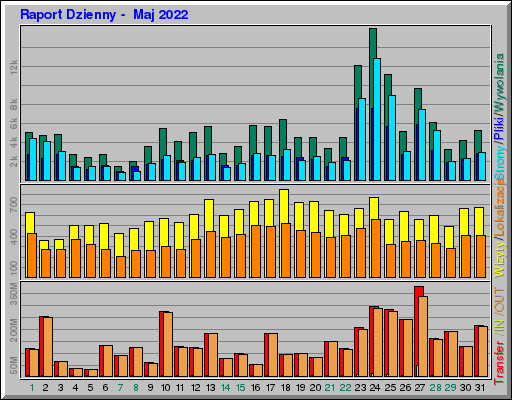This screenshot has height=400, width=512.
Task: Click the 'Transfer' legend label
Action: click(x=499, y=363)
